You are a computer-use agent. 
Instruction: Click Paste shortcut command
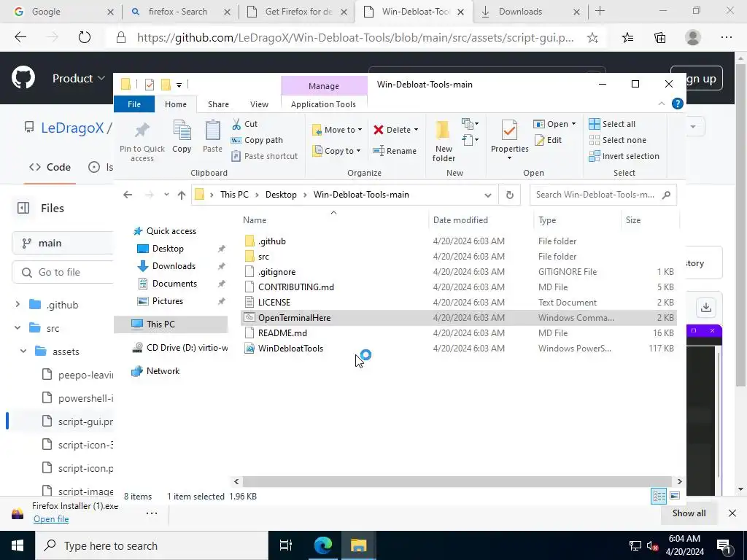click(264, 156)
